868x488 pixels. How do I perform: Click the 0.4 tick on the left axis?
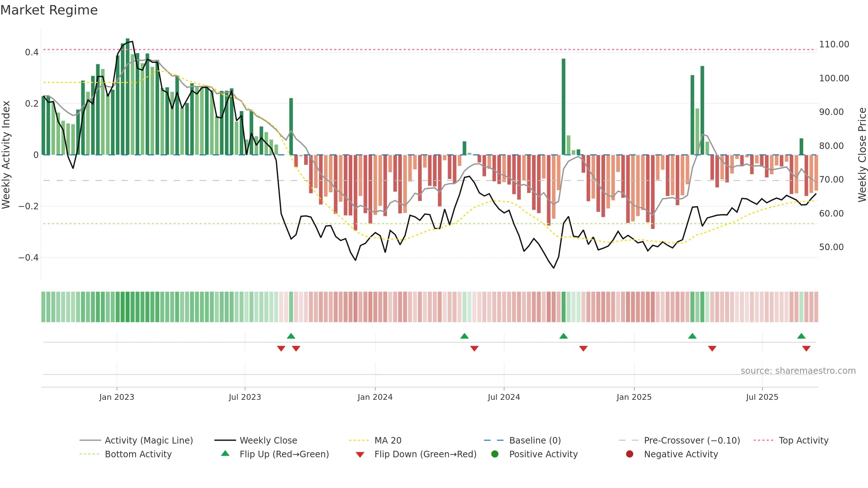(x=32, y=52)
